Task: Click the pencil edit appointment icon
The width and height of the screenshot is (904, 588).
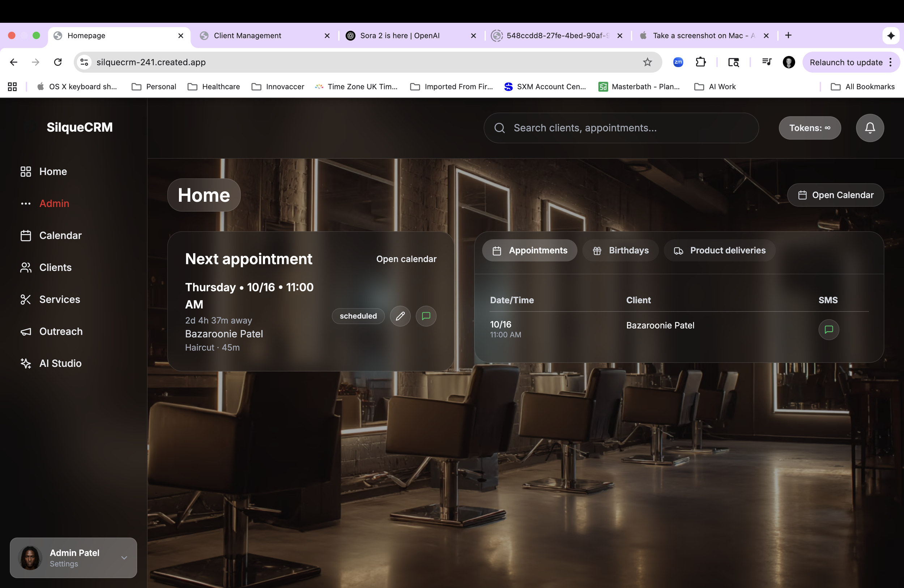Action: click(400, 316)
